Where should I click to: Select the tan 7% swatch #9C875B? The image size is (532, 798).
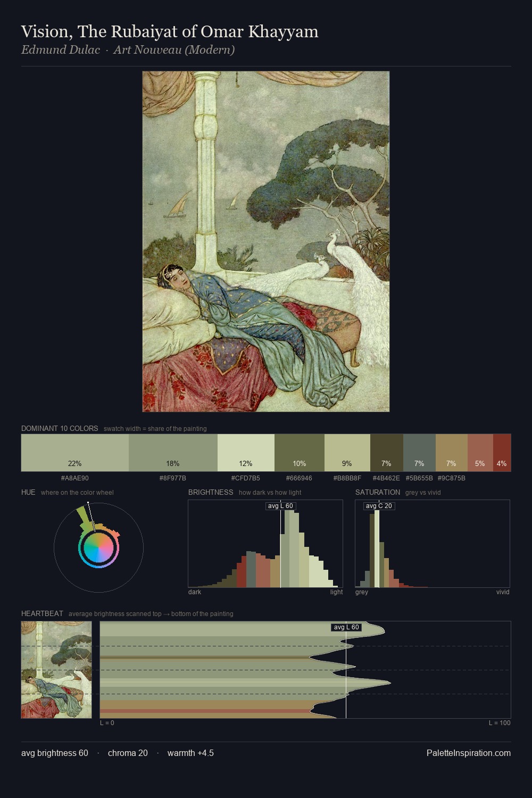point(452,453)
